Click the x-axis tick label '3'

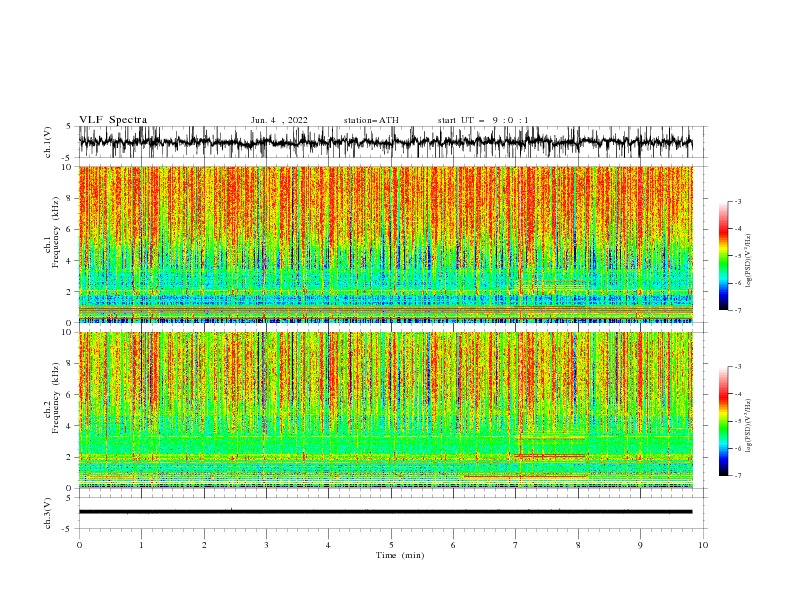266,545
